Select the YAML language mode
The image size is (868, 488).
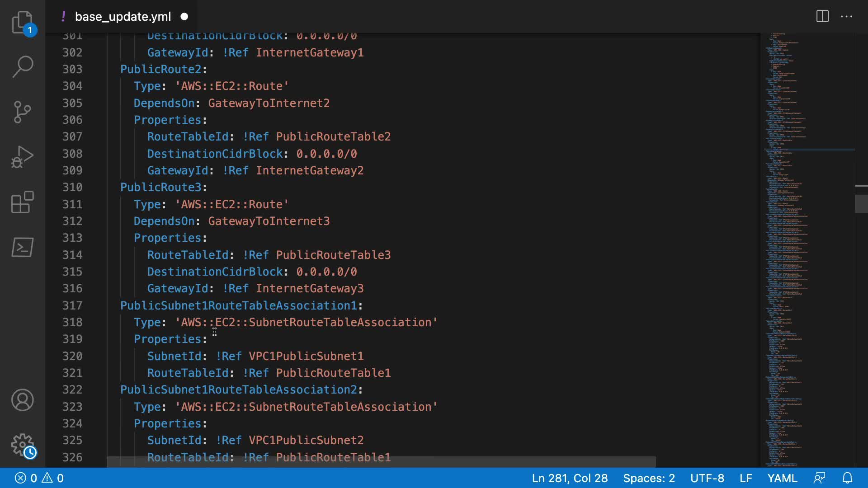[782, 478]
